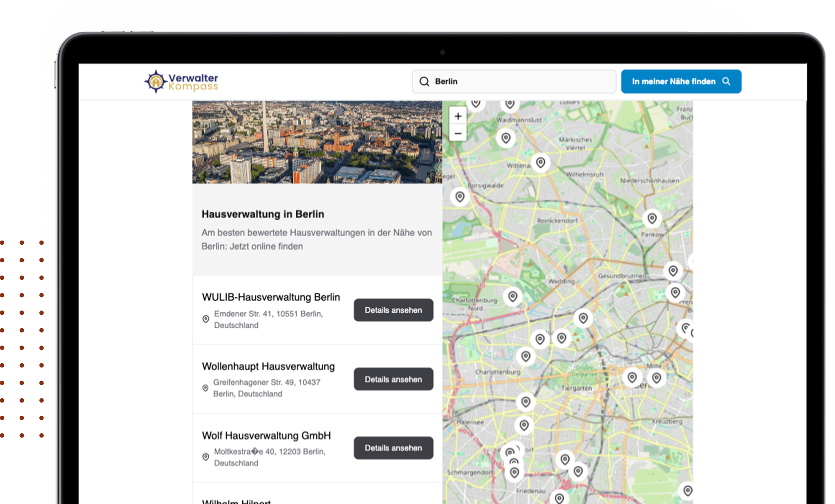Click the 'Am besten bewertete Hausverwaltungen' description text
This screenshot has height=504, width=835.
pyautogui.click(x=316, y=239)
